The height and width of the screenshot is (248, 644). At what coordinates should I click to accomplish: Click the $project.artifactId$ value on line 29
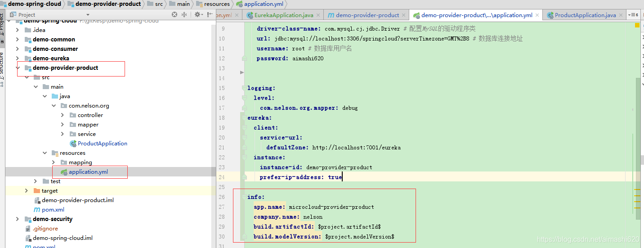(349, 227)
